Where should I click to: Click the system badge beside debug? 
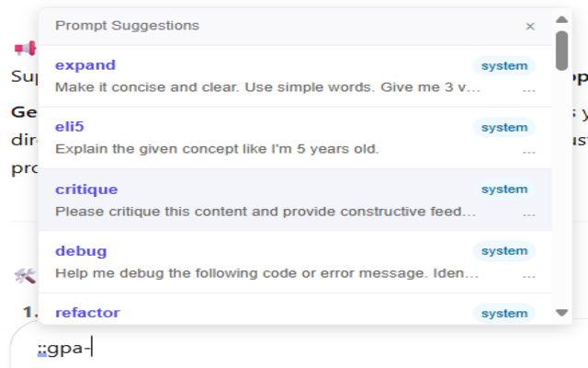(x=504, y=251)
